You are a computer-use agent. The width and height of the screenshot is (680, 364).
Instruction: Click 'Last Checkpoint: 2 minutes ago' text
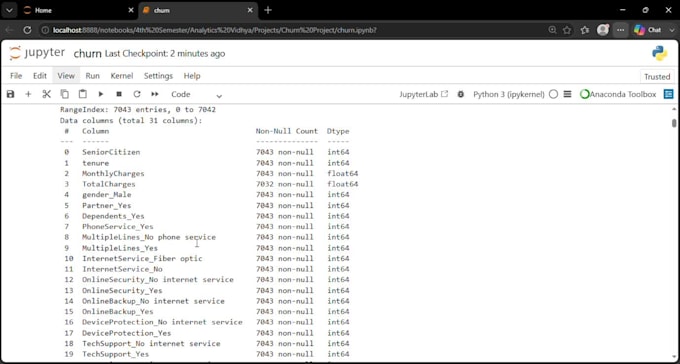[165, 54]
